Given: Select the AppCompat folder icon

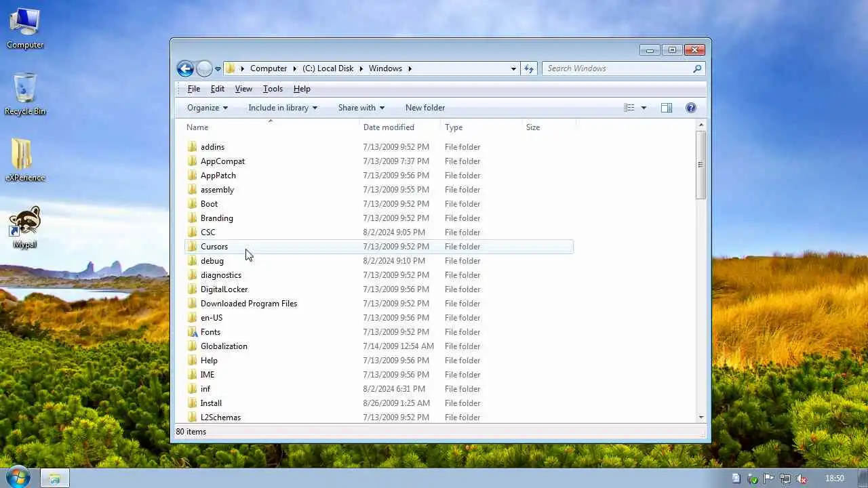Looking at the screenshot, I should [192, 161].
